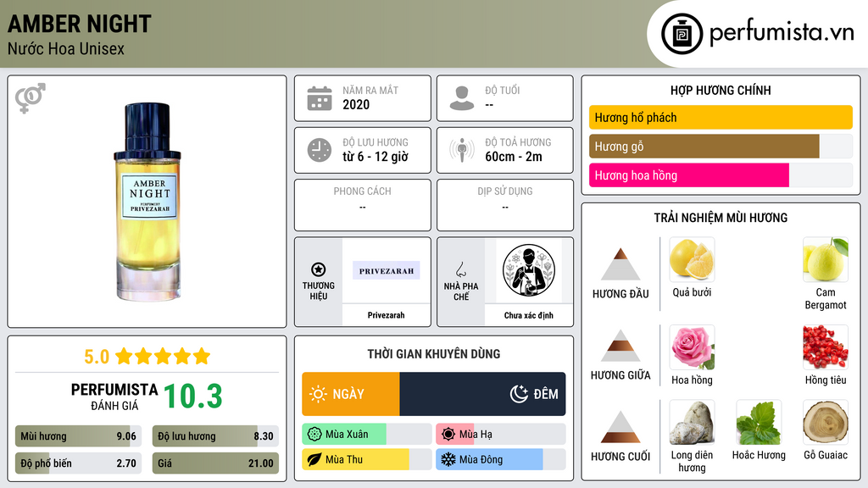Click the Dịp sử dụng box
Screen dimensions: 868x488
click(505, 205)
